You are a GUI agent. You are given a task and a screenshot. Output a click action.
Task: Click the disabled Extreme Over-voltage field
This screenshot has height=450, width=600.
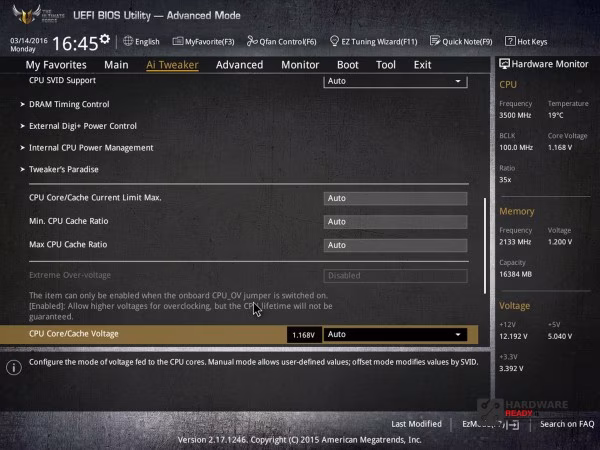[395, 276]
